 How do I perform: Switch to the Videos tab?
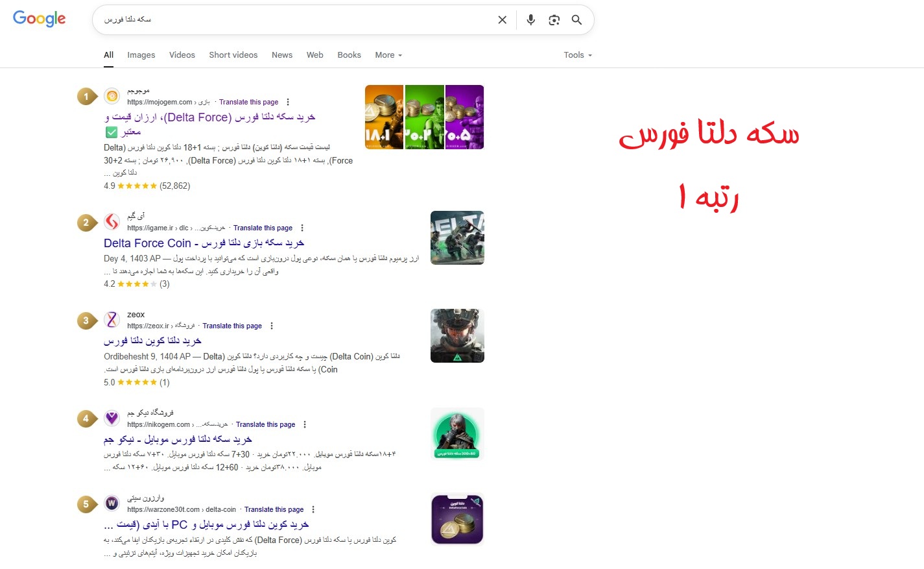(x=182, y=55)
